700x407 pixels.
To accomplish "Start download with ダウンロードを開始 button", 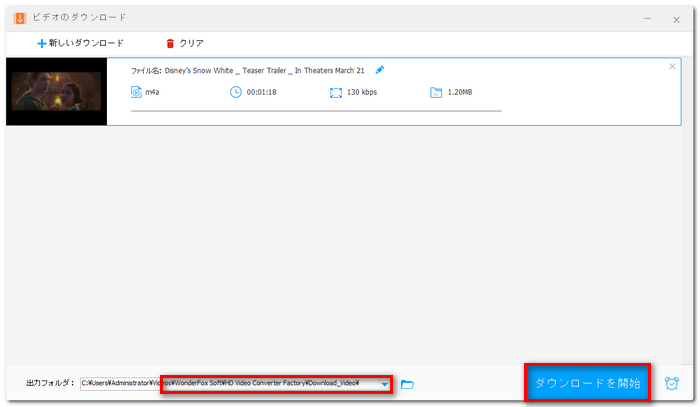I will pyautogui.click(x=588, y=383).
